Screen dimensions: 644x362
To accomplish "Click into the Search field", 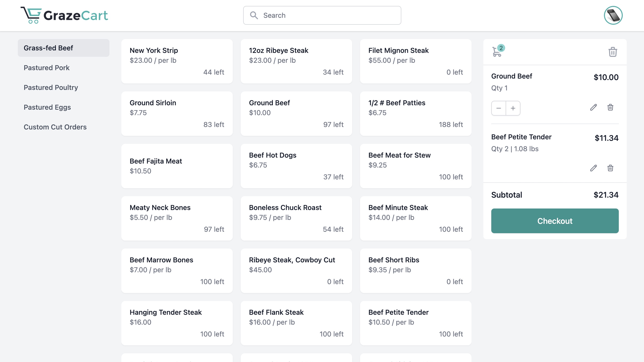I will pos(322,15).
